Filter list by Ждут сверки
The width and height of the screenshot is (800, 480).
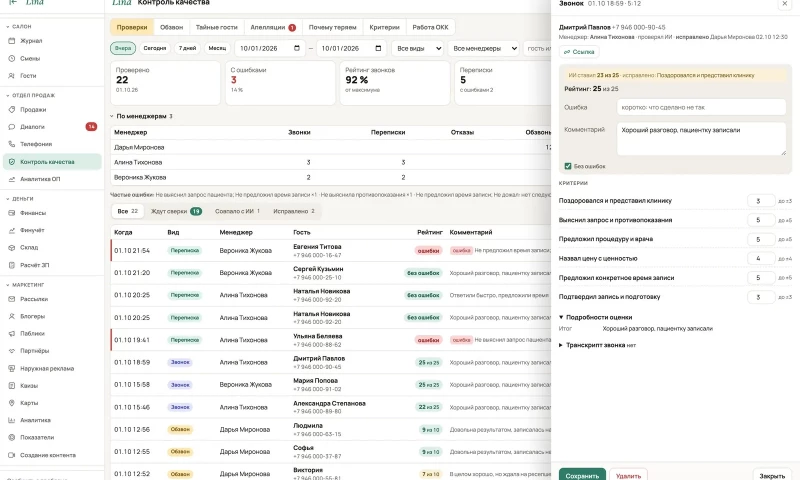point(177,211)
